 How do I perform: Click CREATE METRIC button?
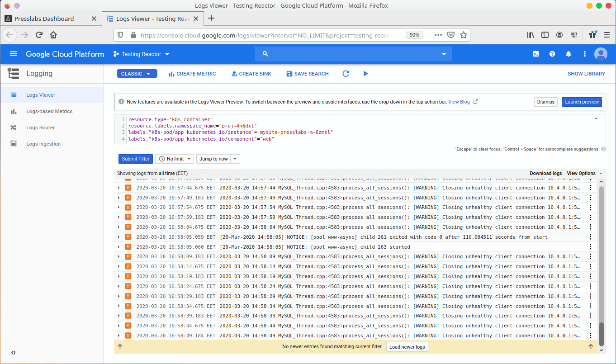[x=192, y=74]
